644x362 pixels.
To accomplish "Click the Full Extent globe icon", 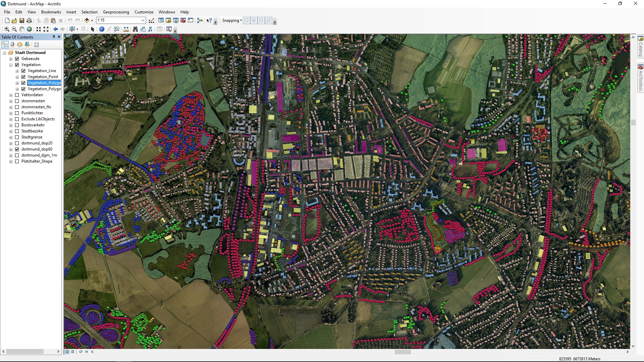I will click(x=30, y=29).
